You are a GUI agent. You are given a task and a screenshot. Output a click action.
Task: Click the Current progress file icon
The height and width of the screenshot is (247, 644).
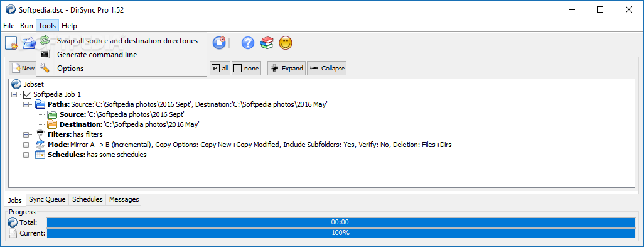[x=13, y=233]
